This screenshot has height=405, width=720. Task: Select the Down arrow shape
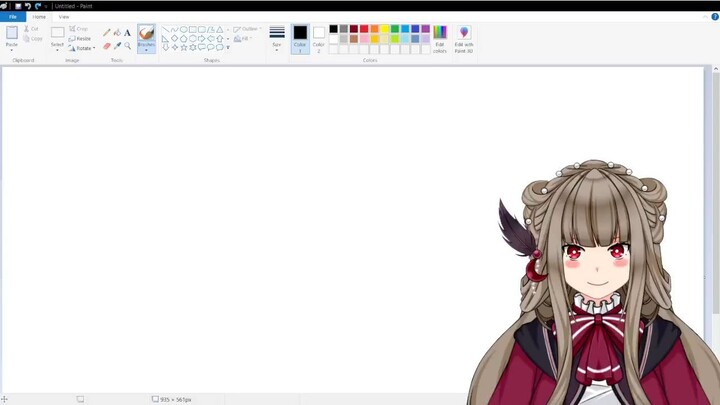166,47
